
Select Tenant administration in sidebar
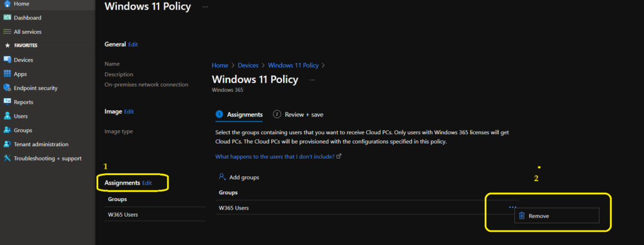pyautogui.click(x=41, y=144)
